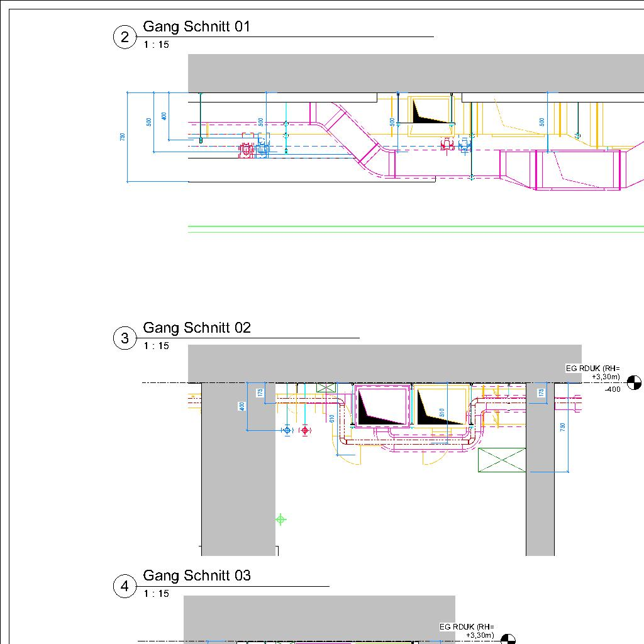Click the circled view number 3 marker

coord(125,339)
